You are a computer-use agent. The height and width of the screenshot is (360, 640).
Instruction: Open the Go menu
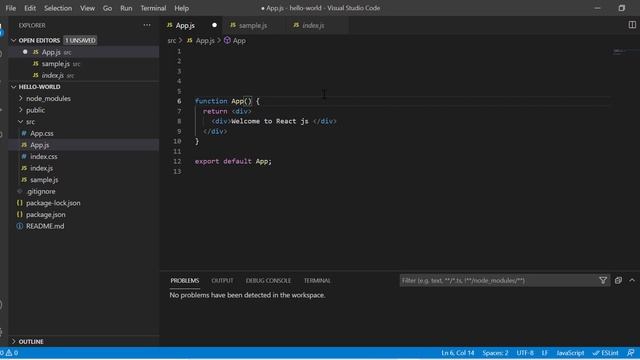pyautogui.click(x=107, y=8)
